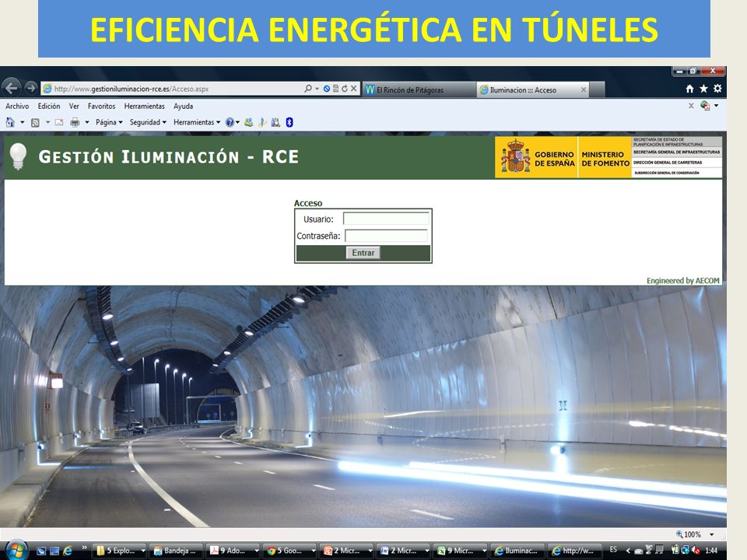
Task: Open the Edición menu
Action: click(49, 107)
